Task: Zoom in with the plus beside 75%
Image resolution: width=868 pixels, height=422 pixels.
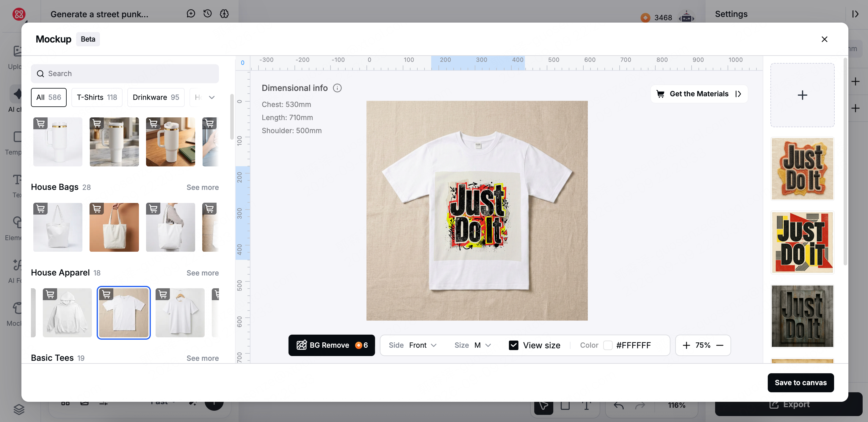Action: [686, 345]
